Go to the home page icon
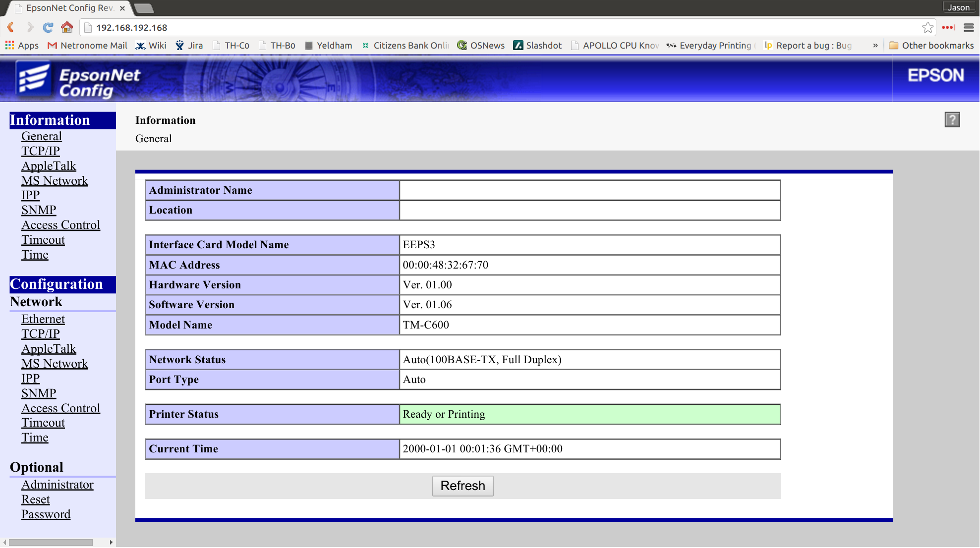The width and height of the screenshot is (980, 548). pos(67,27)
